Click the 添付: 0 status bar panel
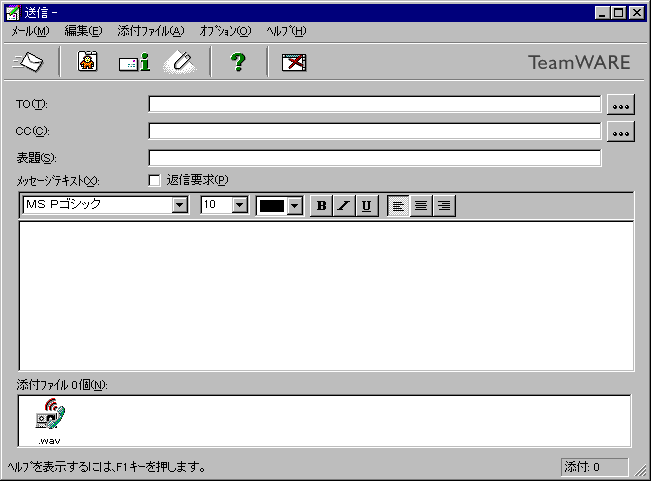Screen dimensions: 651x481 coord(594,467)
